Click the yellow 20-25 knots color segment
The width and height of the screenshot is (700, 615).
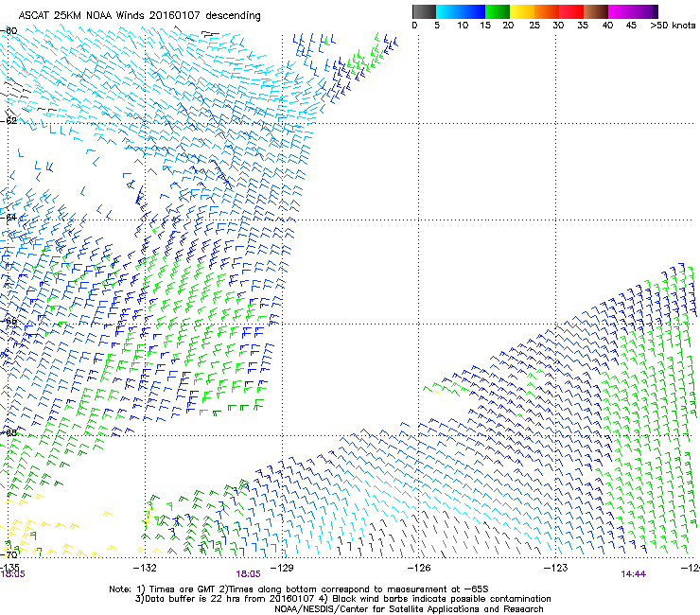(x=522, y=11)
